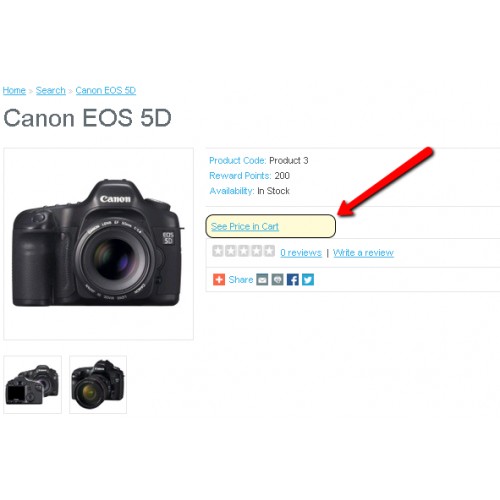Share product via the email envelope icon
The width and height of the screenshot is (500, 500).
pyautogui.click(x=262, y=279)
